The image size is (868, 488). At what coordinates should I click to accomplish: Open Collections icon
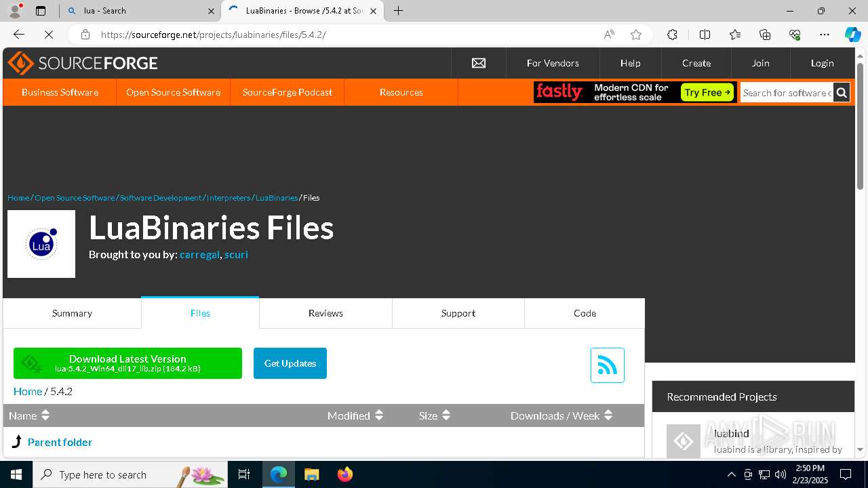click(765, 35)
